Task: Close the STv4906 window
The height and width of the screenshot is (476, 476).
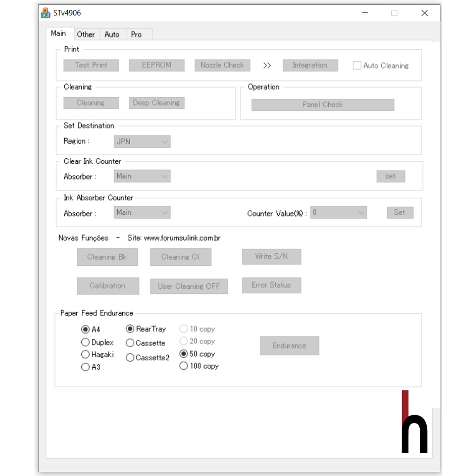Action: (424, 13)
